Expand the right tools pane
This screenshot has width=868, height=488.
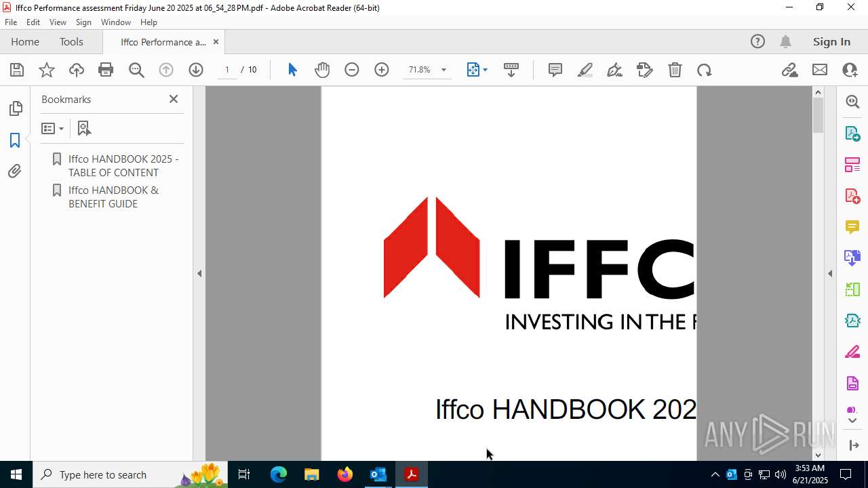(x=853, y=445)
